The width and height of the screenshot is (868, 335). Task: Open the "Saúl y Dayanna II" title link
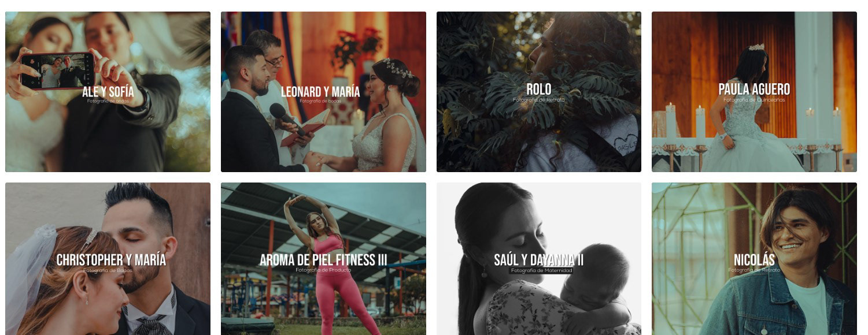tap(538, 260)
